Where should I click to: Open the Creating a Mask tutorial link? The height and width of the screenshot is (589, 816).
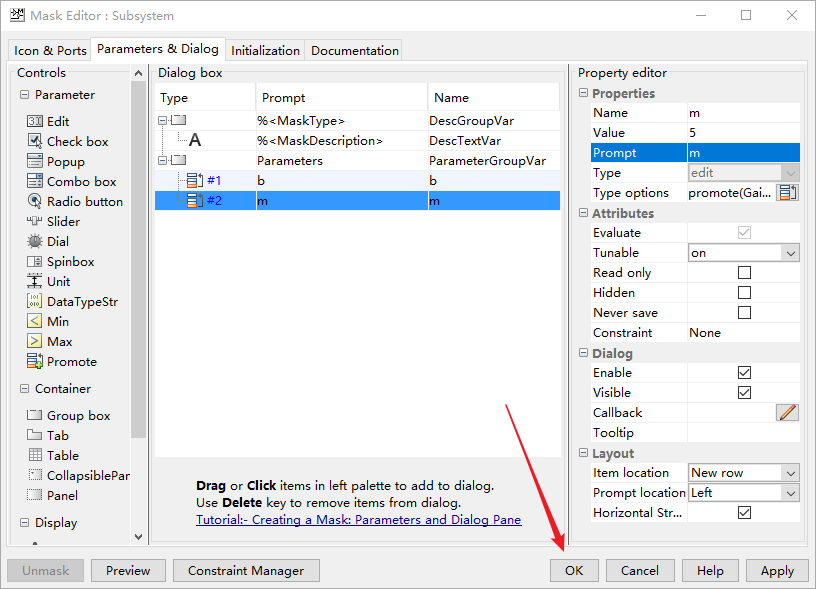359,520
